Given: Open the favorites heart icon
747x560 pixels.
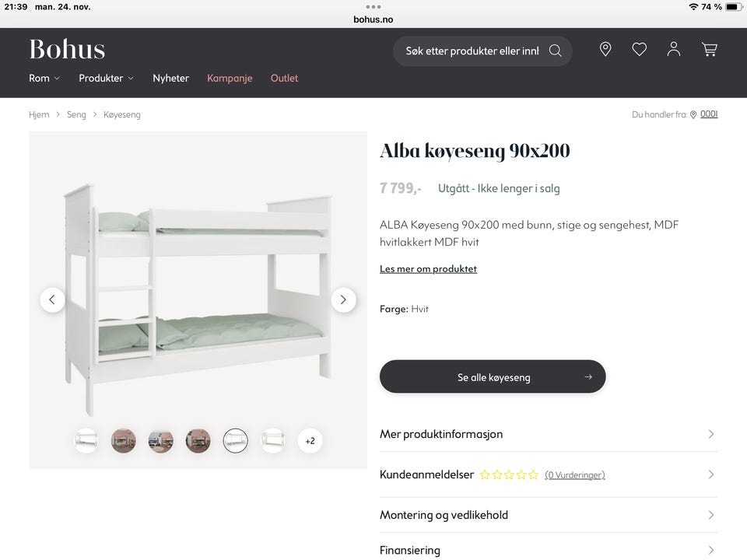Looking at the screenshot, I should (639, 49).
